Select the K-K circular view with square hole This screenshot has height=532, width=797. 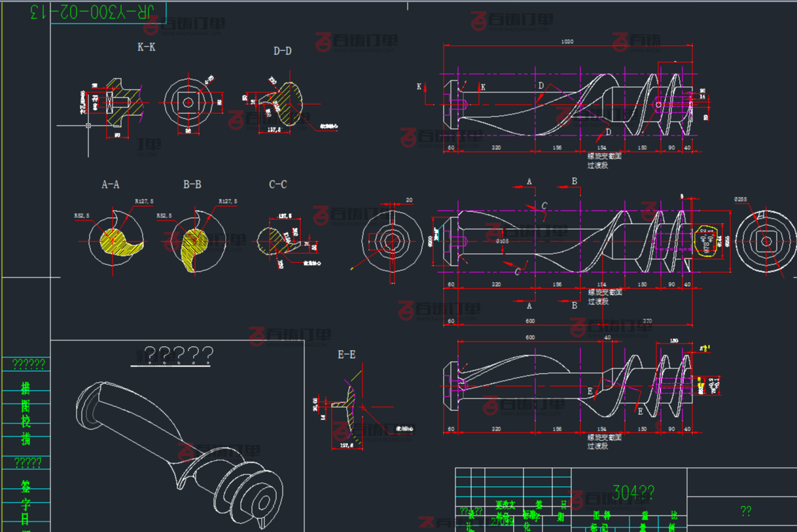pyautogui.click(x=188, y=101)
